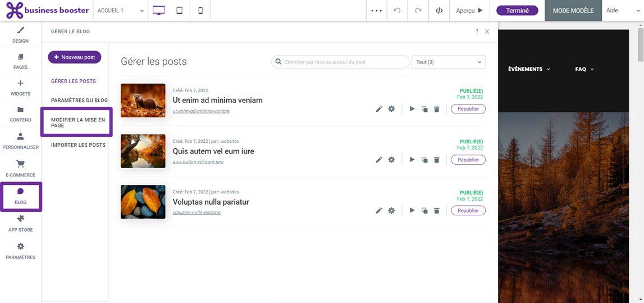The image size is (644, 303).
Task: Click the 'Nouveau post' button
Action: 75,57
